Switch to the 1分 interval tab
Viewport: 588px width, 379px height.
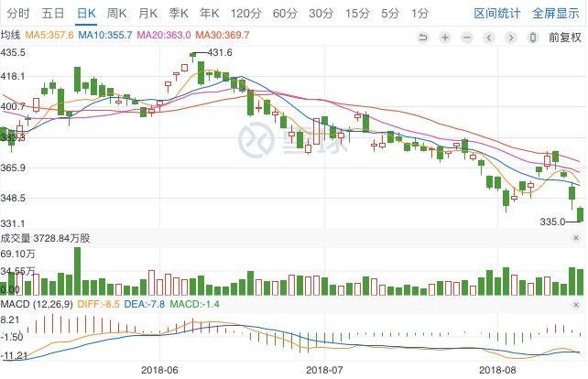point(419,14)
